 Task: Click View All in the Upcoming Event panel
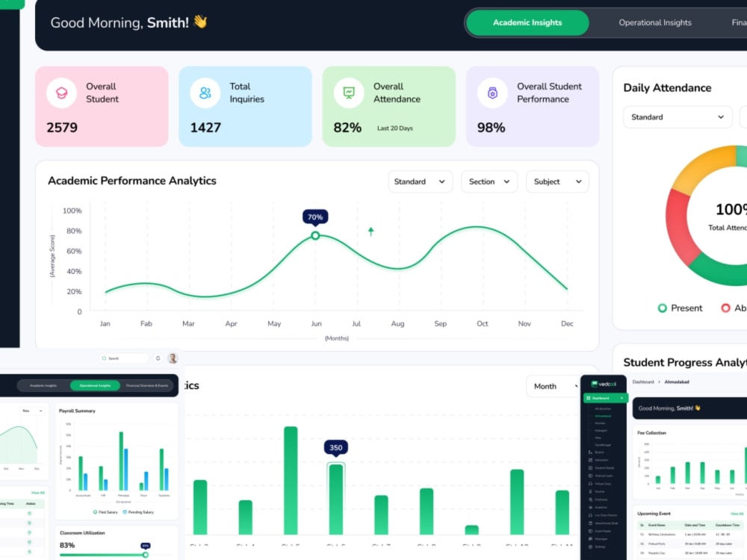point(737,514)
